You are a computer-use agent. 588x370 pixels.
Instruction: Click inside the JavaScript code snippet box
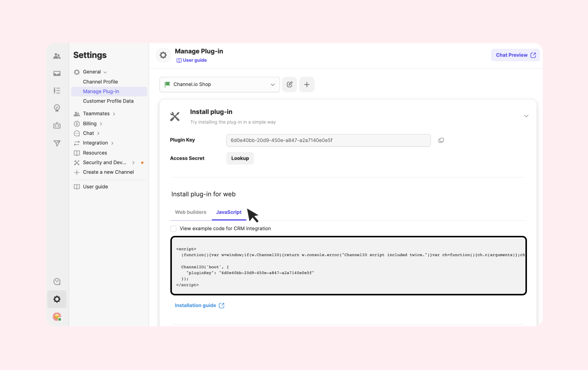point(349,266)
